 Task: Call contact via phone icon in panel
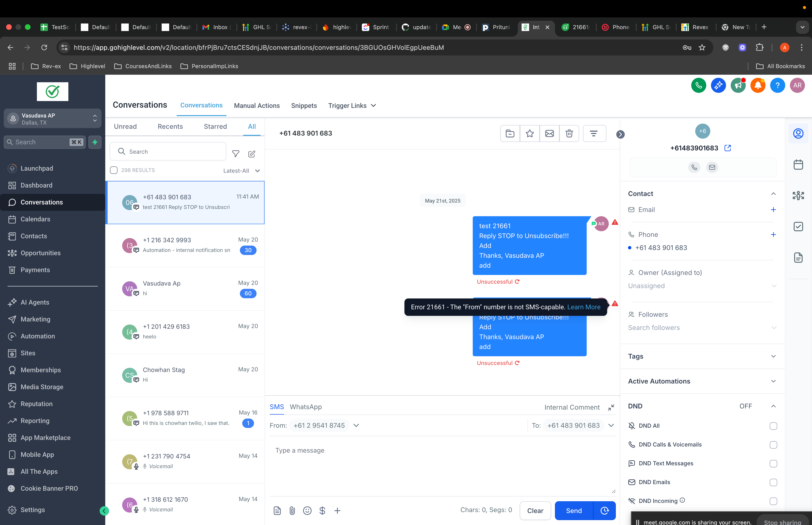coord(694,167)
